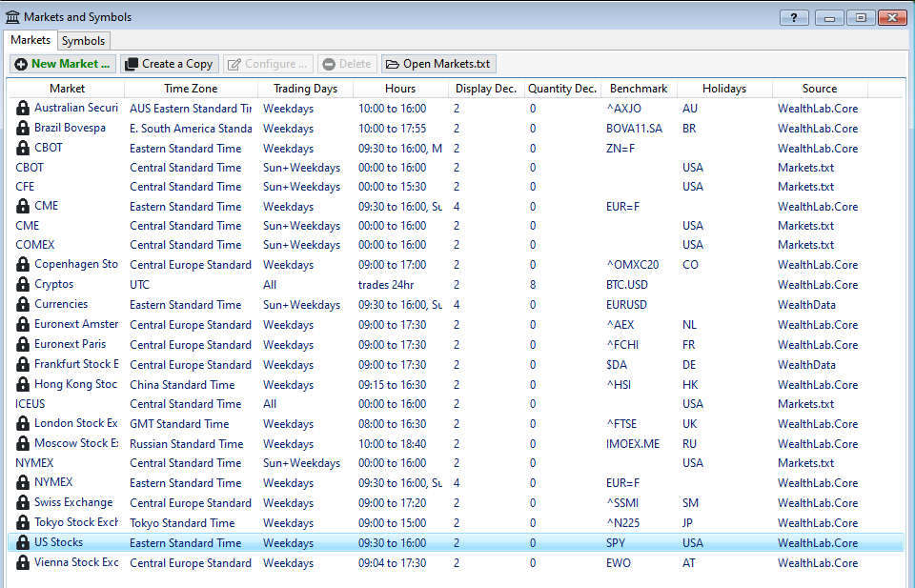
Task: Click the Markets and Symbols window icon
Action: (12, 17)
